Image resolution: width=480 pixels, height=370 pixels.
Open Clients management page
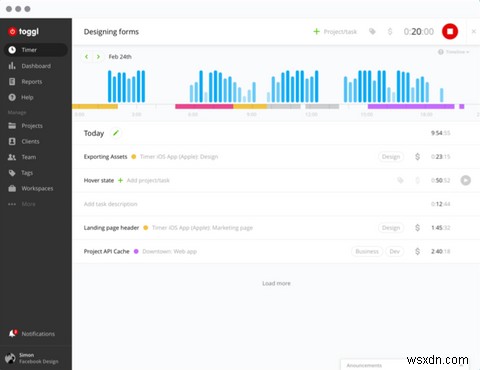point(30,141)
